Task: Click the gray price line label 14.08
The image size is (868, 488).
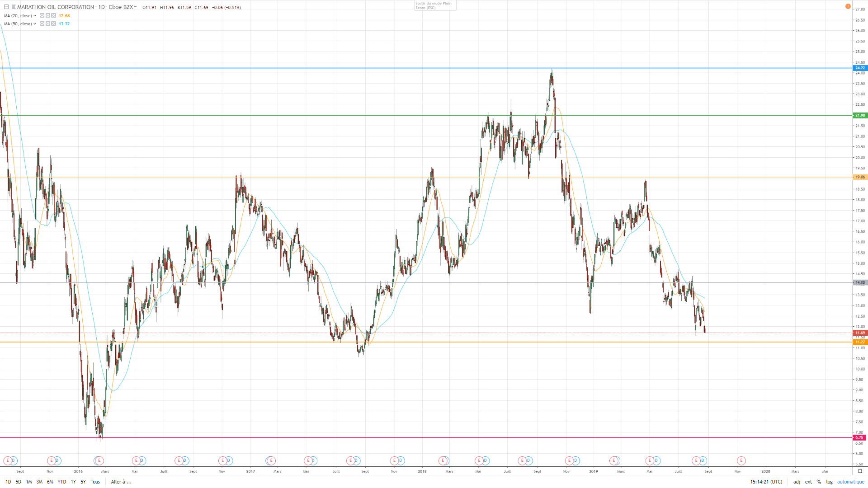Action: 860,283
